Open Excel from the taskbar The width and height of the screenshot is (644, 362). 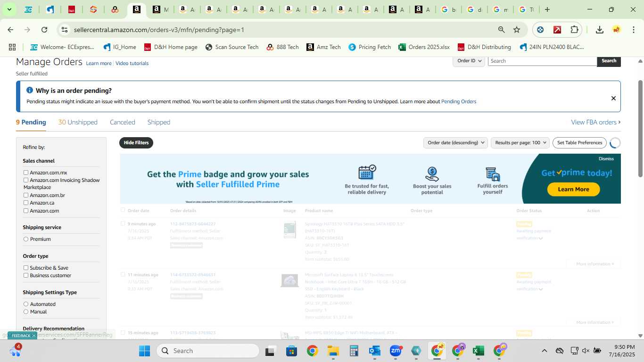(479, 351)
